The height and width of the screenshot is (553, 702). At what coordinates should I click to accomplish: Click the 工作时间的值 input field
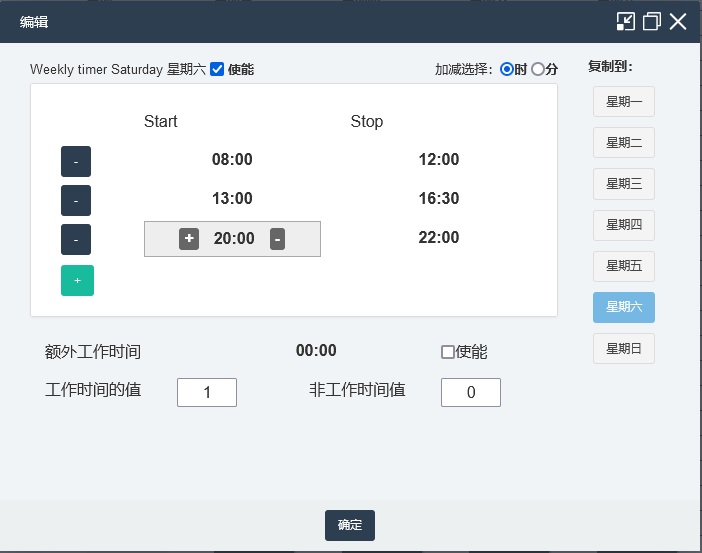(207, 393)
